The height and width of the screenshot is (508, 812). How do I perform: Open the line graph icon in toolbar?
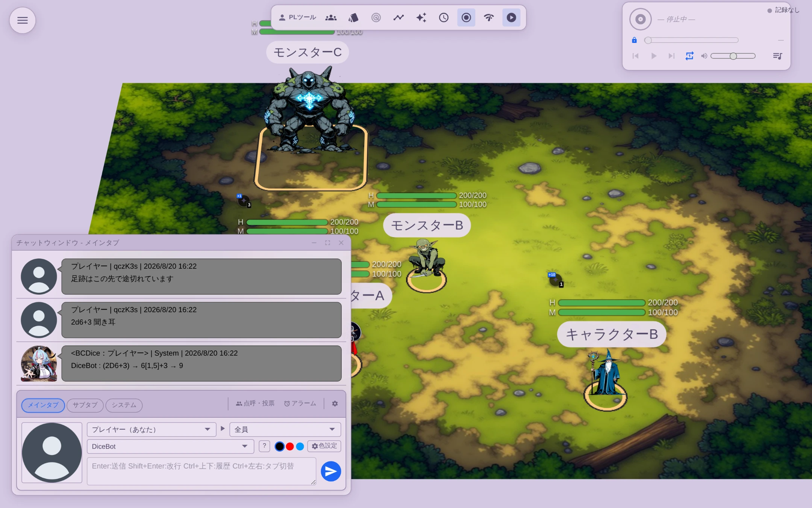coord(398,17)
